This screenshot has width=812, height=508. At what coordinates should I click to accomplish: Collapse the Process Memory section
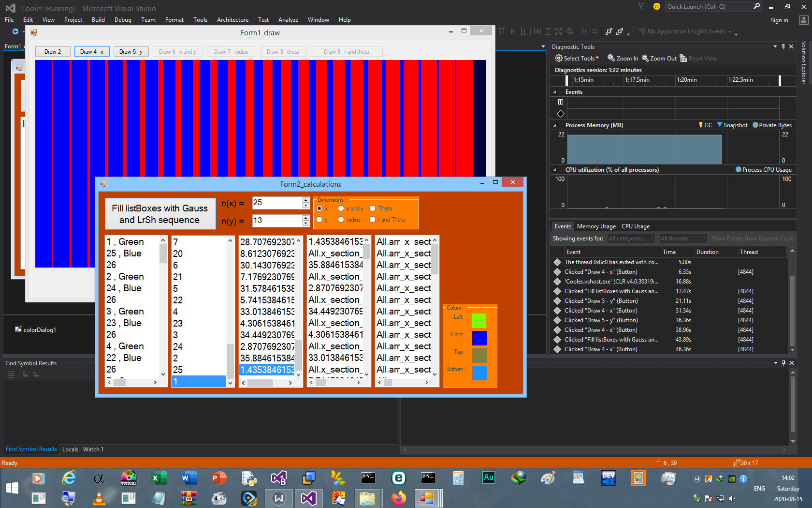click(555, 125)
